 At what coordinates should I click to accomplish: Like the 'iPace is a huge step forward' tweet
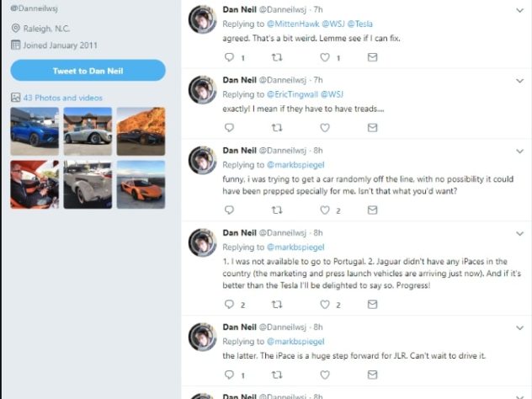(325, 375)
